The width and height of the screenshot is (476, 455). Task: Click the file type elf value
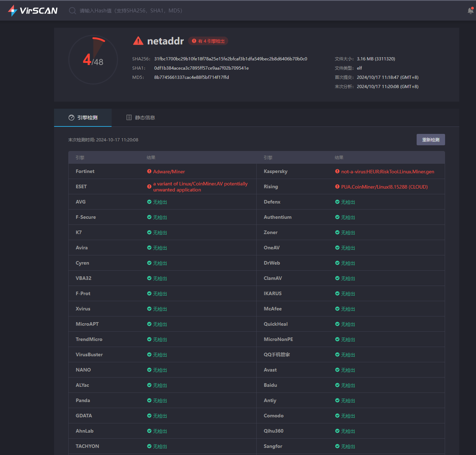point(359,68)
